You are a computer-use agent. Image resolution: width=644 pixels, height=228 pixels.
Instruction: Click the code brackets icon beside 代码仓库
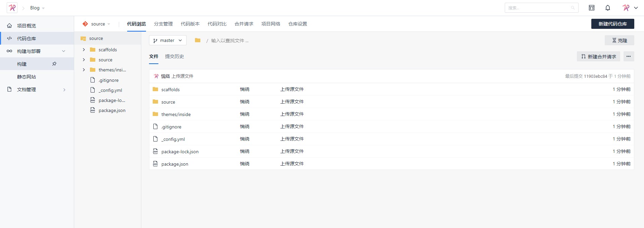9,39
